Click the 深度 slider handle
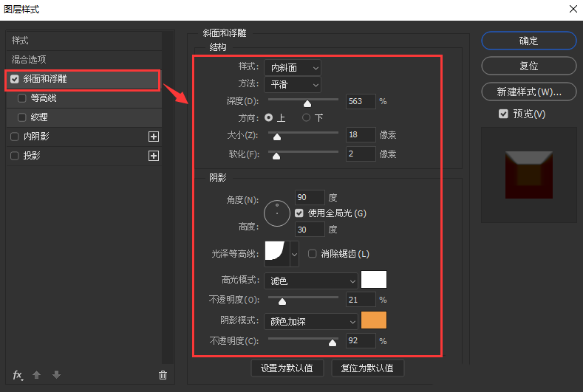Screen dimensions: 583x392 pyautogui.click(x=307, y=103)
